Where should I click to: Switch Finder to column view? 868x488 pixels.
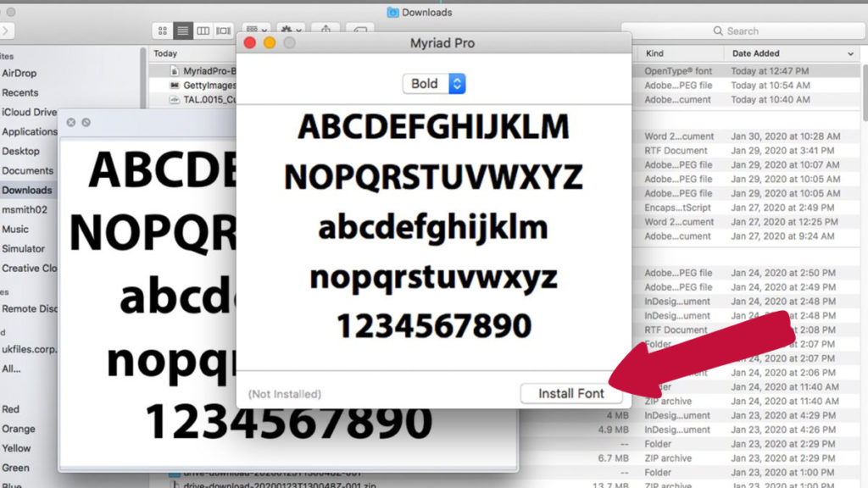pyautogui.click(x=203, y=31)
